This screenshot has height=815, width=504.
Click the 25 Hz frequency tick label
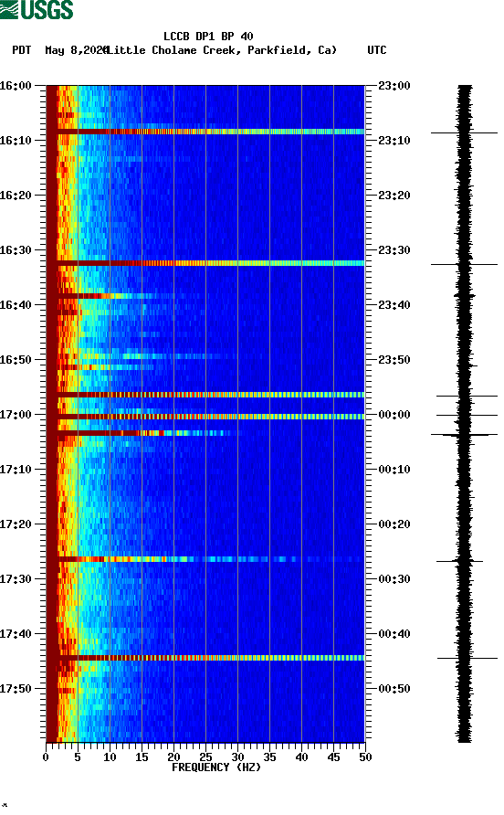coord(205,757)
